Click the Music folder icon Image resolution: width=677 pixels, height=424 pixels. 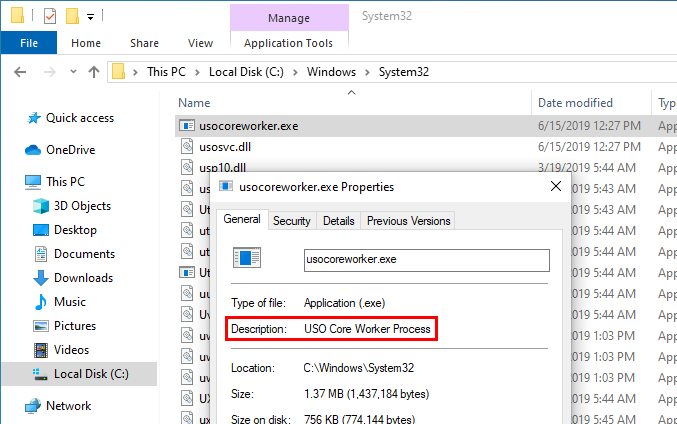coord(41,302)
